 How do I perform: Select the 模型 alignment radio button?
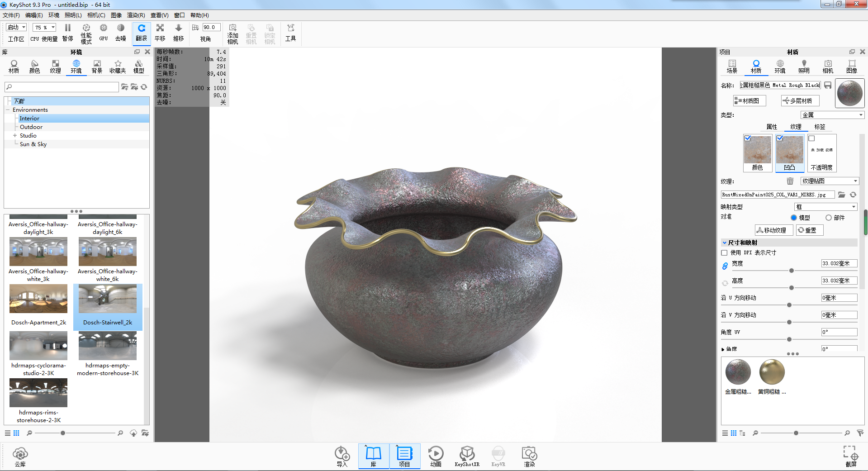(794, 218)
